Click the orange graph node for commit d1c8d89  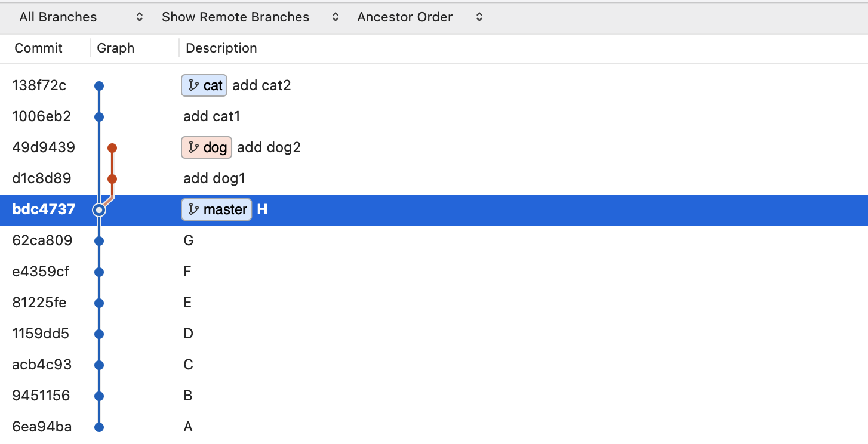[112, 179]
